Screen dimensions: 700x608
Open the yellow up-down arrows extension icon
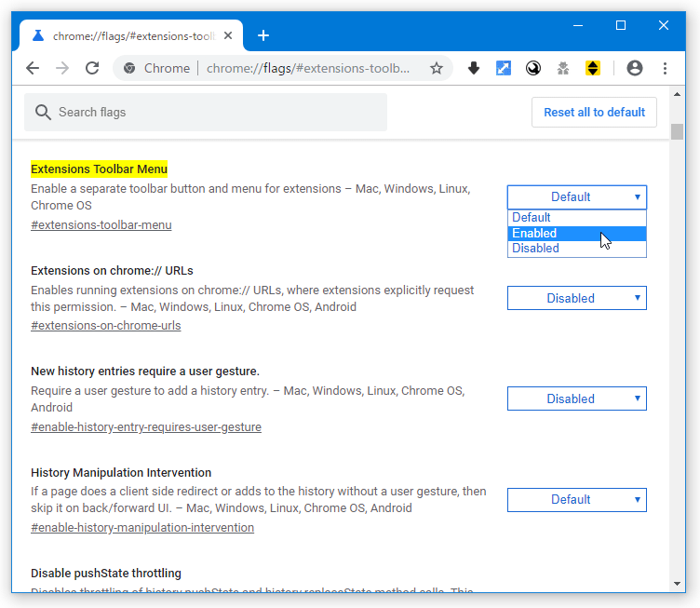click(x=592, y=68)
